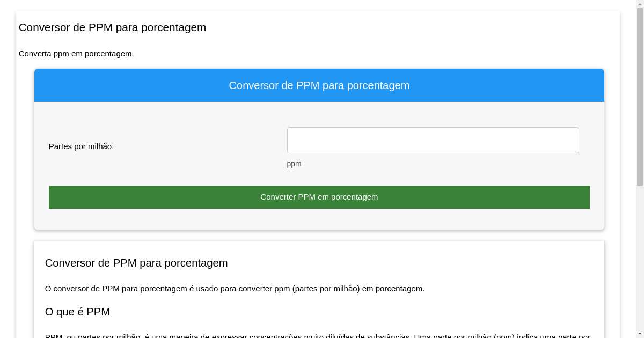Click the blue calculator header title
Image resolution: width=644 pixels, height=338 pixels.
319,85
